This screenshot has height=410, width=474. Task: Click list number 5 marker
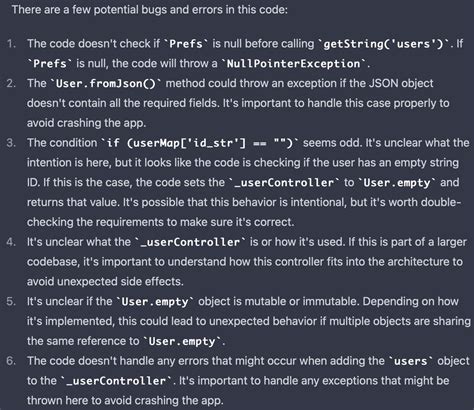click(11, 302)
